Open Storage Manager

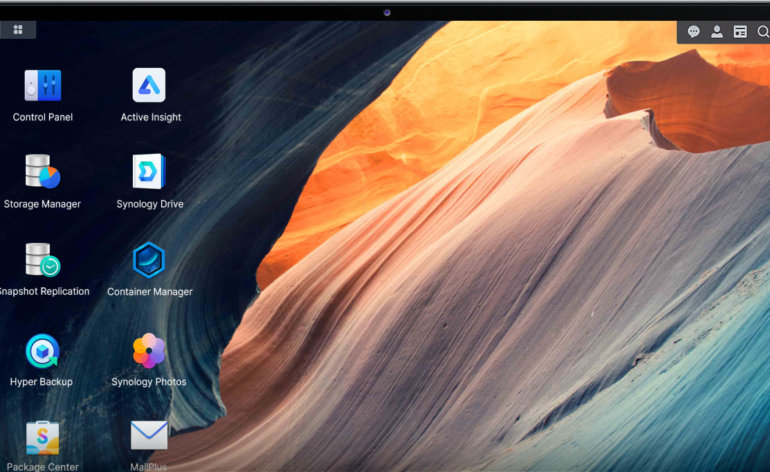tap(43, 171)
